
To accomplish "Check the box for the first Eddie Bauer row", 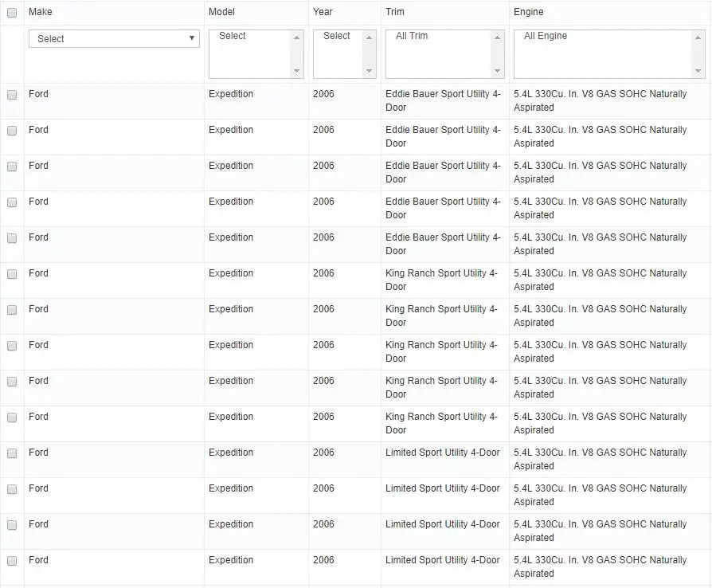I will click(12, 95).
